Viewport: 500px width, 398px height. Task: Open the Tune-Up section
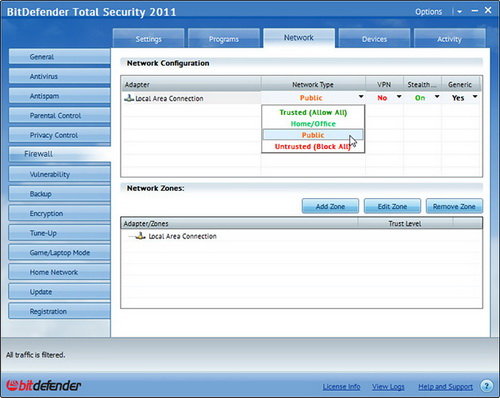click(59, 233)
